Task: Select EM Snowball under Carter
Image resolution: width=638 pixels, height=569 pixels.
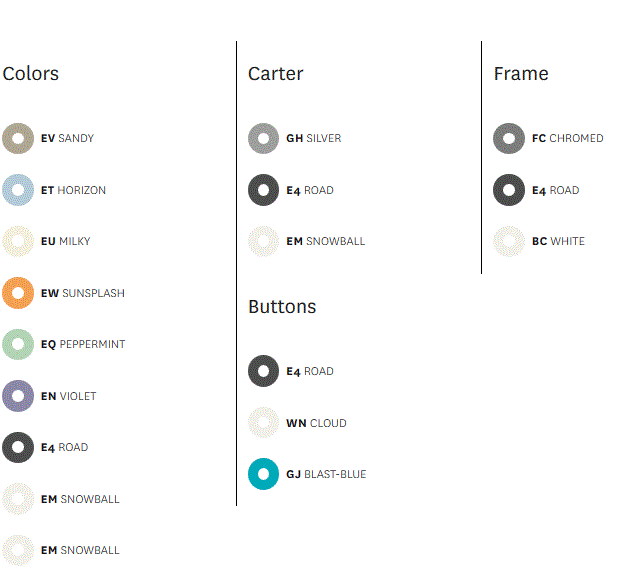Action: (264, 241)
